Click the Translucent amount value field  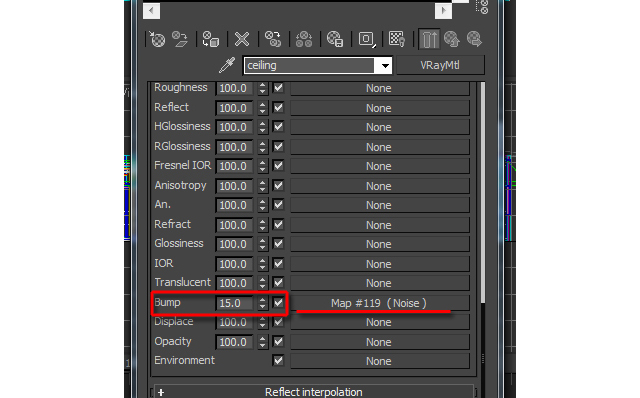pyautogui.click(x=235, y=282)
